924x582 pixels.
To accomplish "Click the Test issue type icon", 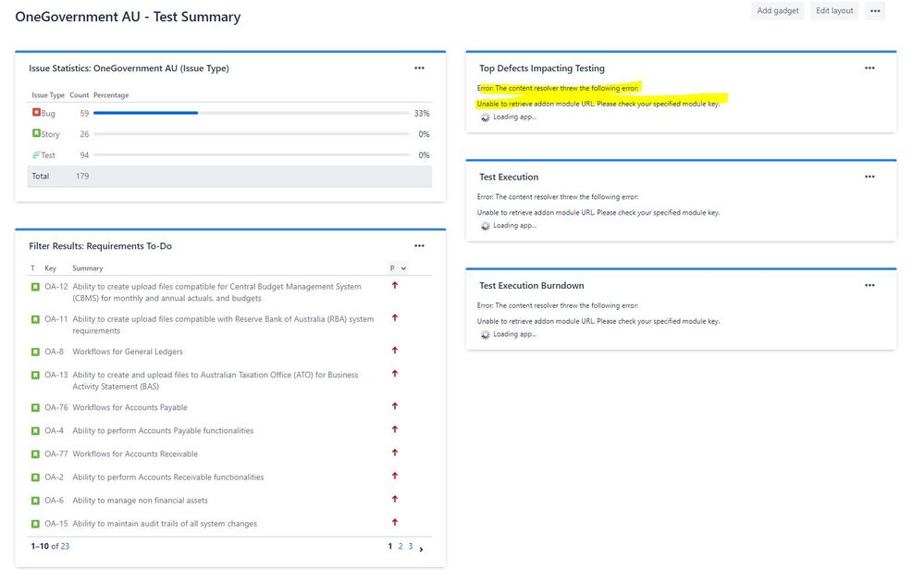I will pos(36,155).
